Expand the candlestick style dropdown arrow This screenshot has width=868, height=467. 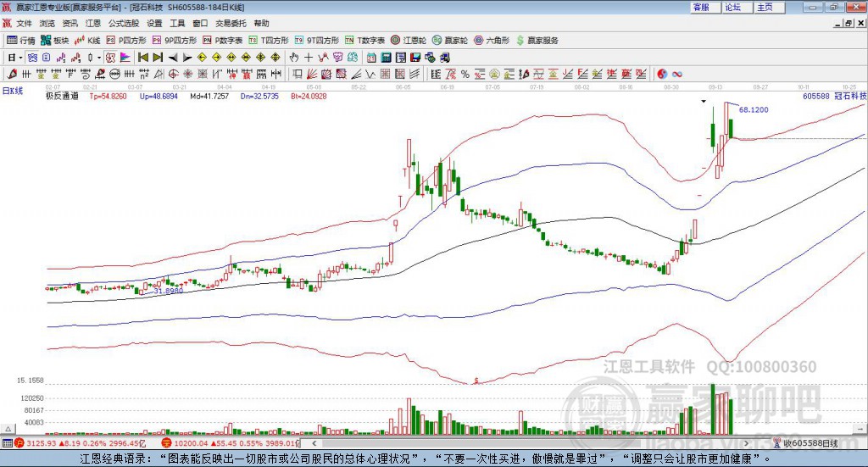[x=99, y=58]
